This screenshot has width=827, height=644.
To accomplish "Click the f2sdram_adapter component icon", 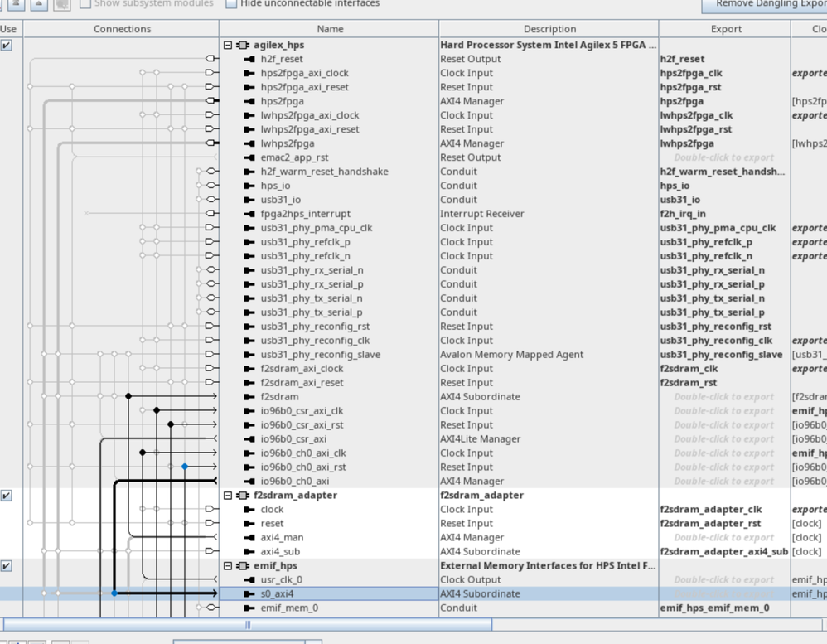I will 243,495.
